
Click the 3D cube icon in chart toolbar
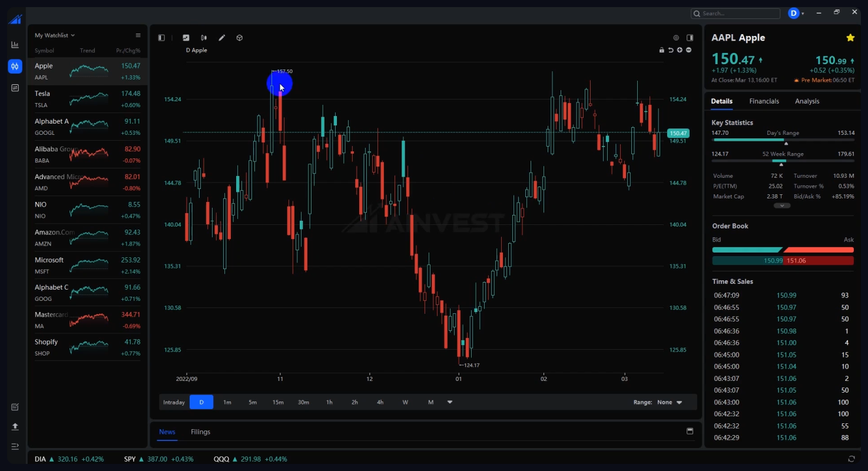(240, 38)
